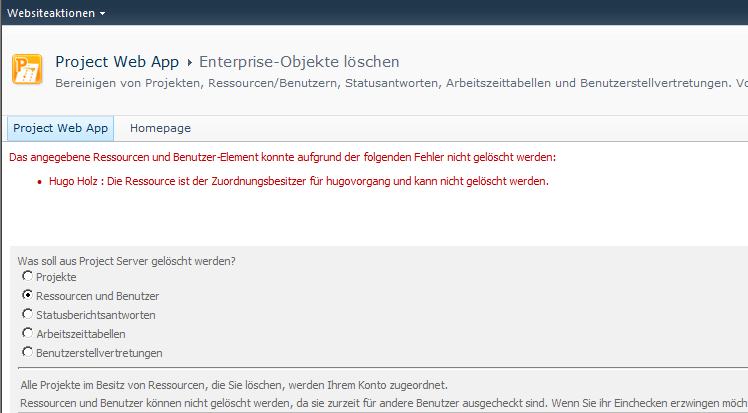Click the page description starting 'Bereinigen von Projekten'
The image size is (748, 413).
pyautogui.click(x=402, y=83)
